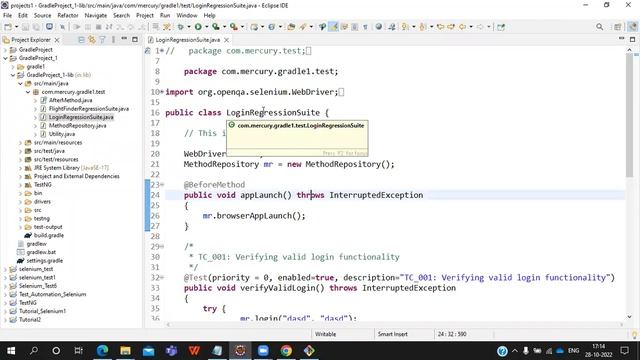Image resolution: width=640 pixels, height=360 pixels.
Task: Click the New Java Class icon
Action: coord(271,27)
